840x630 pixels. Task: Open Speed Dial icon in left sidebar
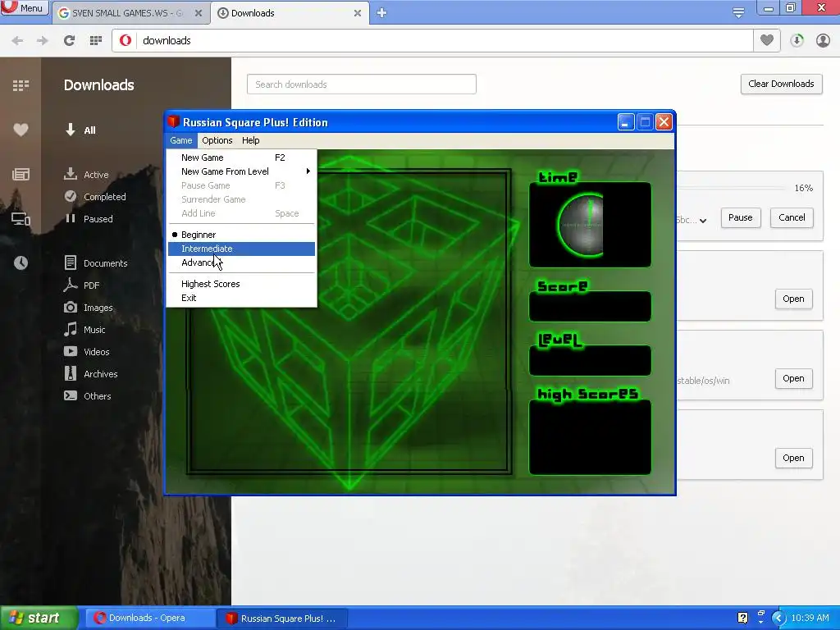click(21, 85)
